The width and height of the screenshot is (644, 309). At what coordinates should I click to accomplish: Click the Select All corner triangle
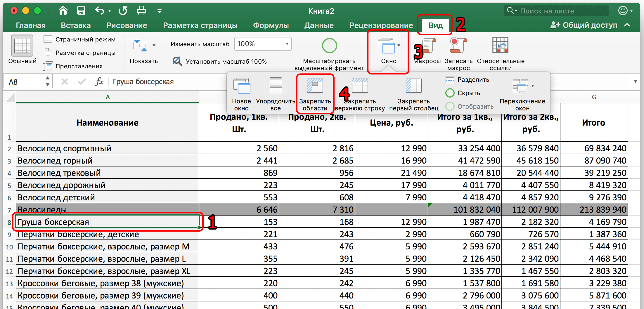coord(10,97)
